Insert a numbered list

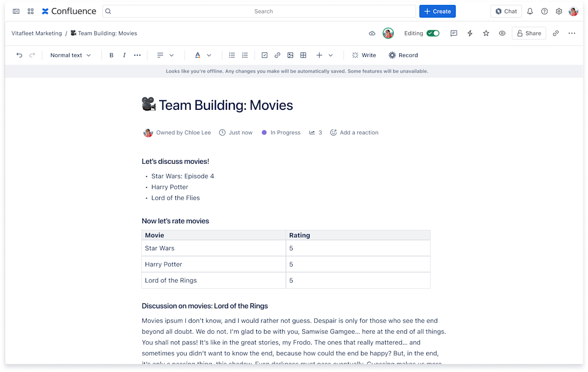click(245, 55)
